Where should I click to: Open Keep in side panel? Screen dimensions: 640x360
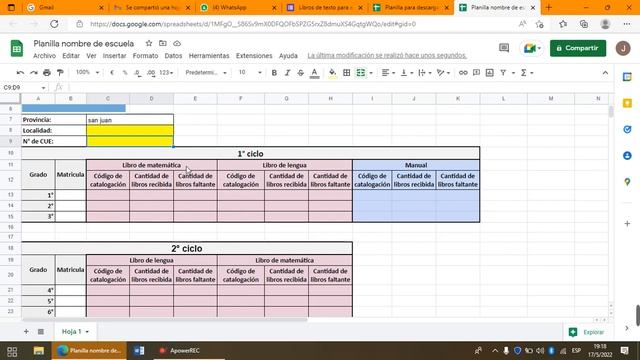pos(627,103)
